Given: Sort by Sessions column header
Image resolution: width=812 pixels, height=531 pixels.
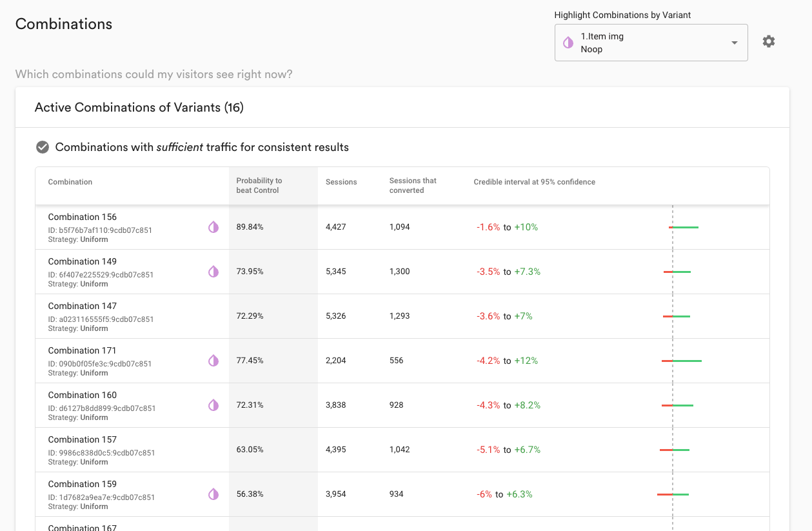Looking at the screenshot, I should pyautogui.click(x=341, y=182).
